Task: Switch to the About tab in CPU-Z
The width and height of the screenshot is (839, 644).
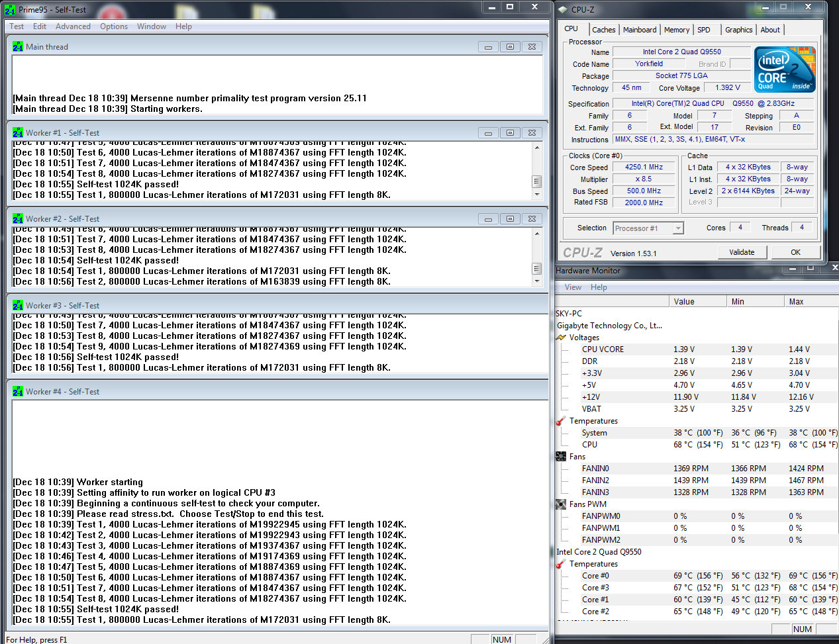Action: 770,30
